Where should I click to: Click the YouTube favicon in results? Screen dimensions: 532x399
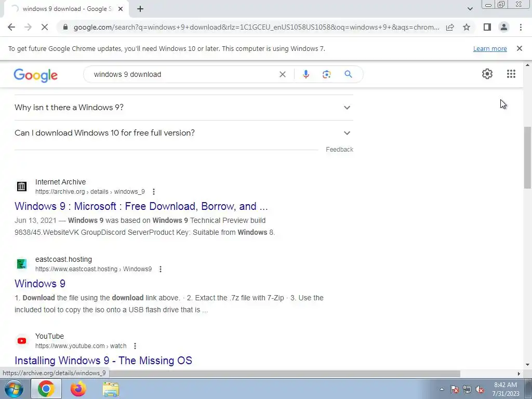coord(22,341)
